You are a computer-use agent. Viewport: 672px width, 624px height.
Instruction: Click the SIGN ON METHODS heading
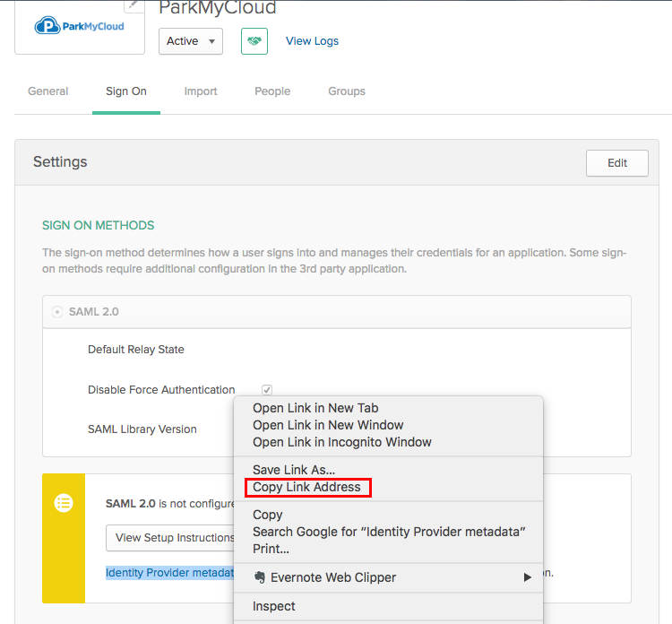tap(98, 226)
